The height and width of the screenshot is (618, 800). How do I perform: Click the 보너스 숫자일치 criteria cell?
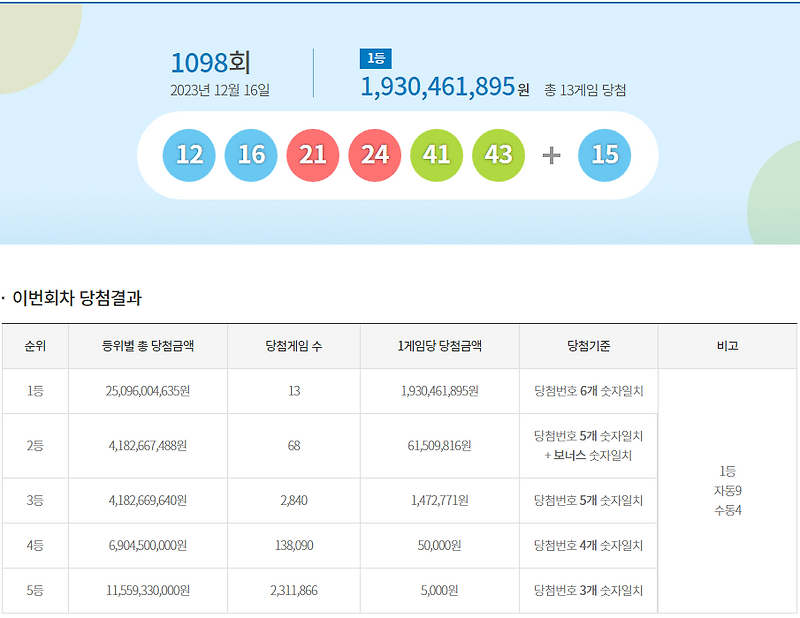(589, 446)
